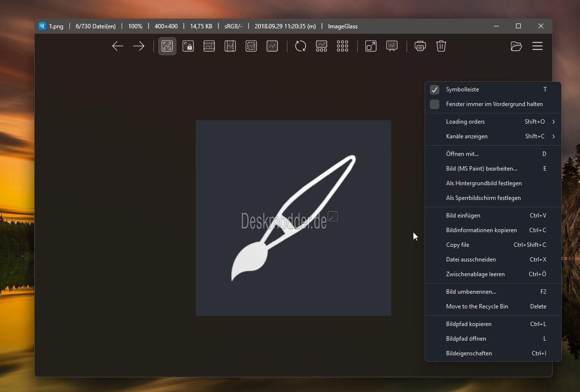Image resolution: width=580 pixels, height=392 pixels.
Task: Go to the previous image with the left arrow
Action: (118, 46)
